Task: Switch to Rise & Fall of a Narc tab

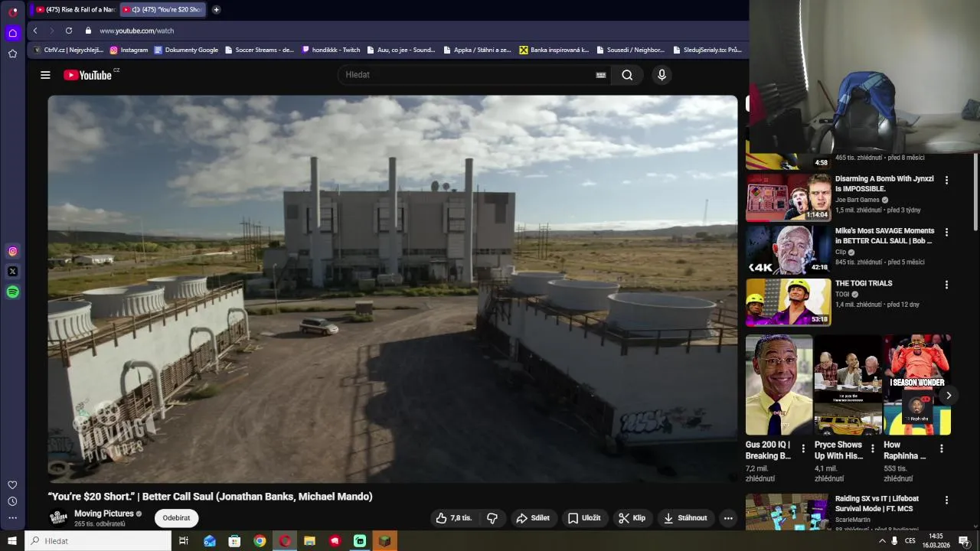Action: point(75,9)
